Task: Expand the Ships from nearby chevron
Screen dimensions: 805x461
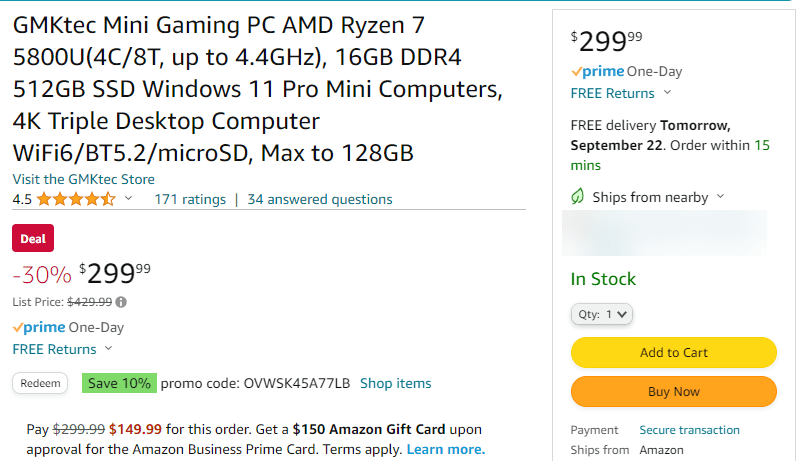Action: (x=721, y=197)
